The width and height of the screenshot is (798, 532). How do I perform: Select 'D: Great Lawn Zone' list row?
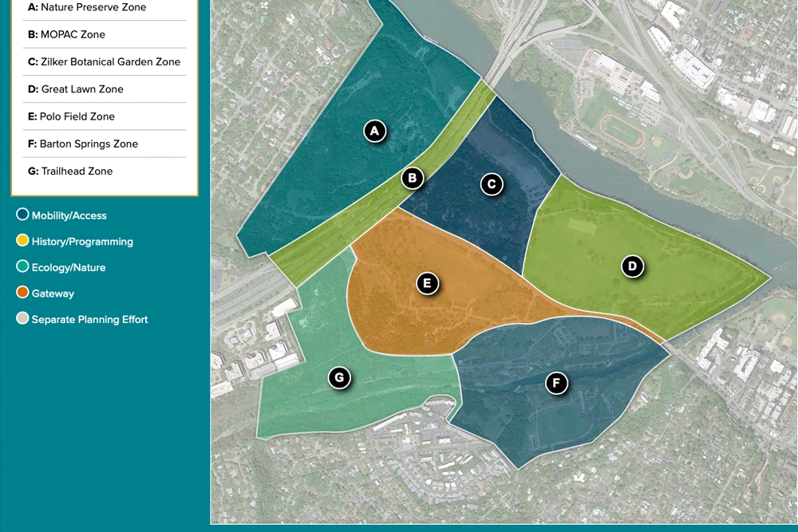[x=76, y=89]
